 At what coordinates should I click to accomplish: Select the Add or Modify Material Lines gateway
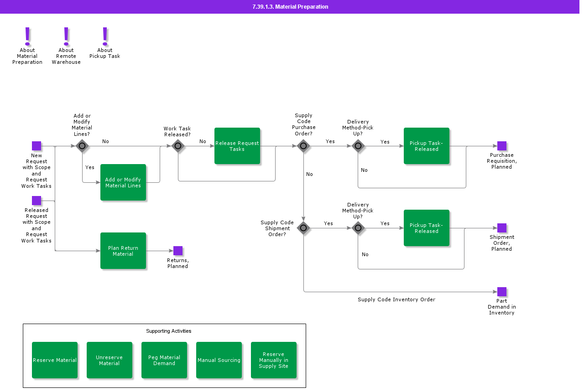pyautogui.click(x=82, y=146)
